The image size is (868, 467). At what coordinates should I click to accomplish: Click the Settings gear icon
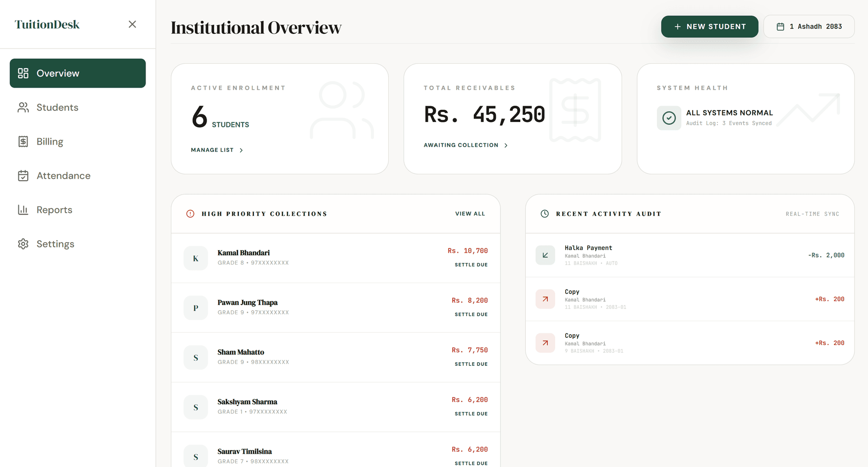(x=23, y=244)
